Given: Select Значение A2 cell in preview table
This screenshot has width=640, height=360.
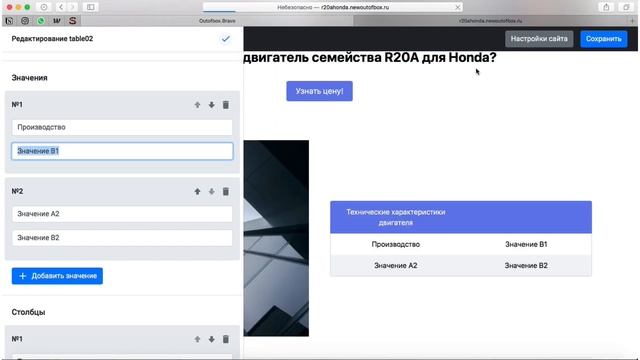Looking at the screenshot, I should click(396, 265).
